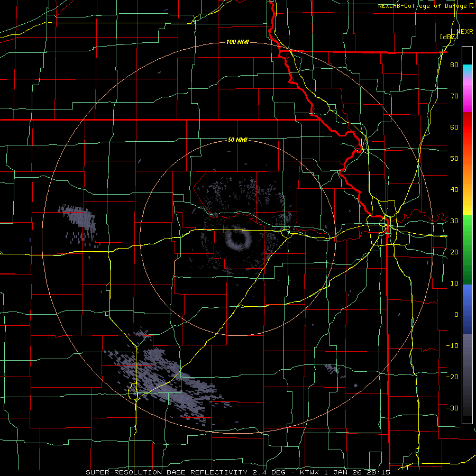Click the ring-shaped radar echo at the center
476x476 pixels.
coord(239,240)
